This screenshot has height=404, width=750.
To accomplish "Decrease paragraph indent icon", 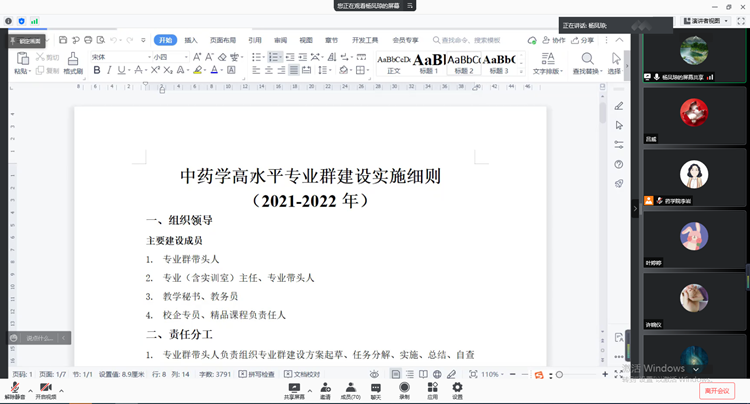I will 290,57.
